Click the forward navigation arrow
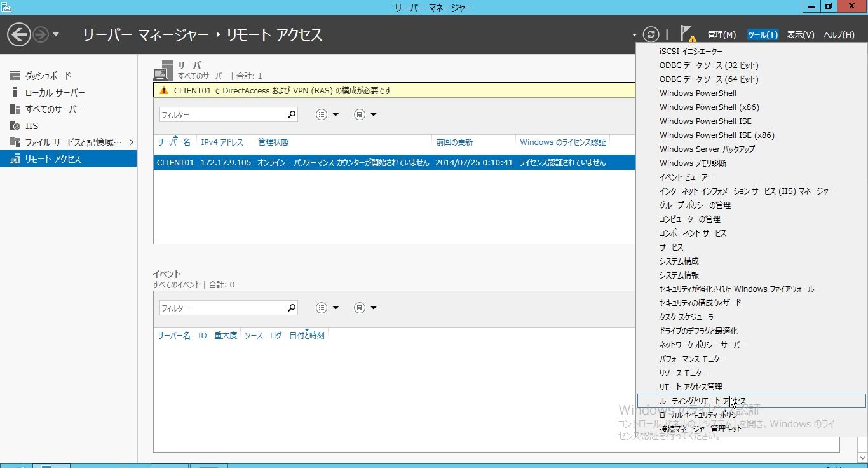Screen dimensions: 868x468 [40, 34]
